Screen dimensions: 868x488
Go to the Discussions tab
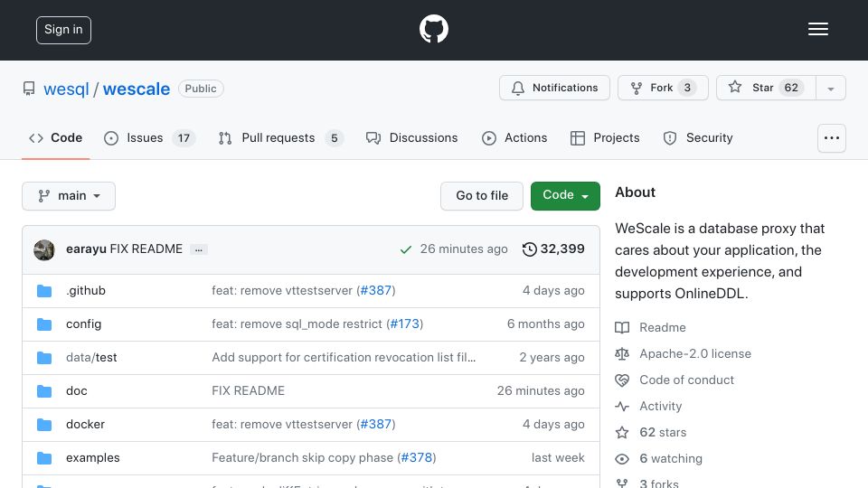[412, 137]
